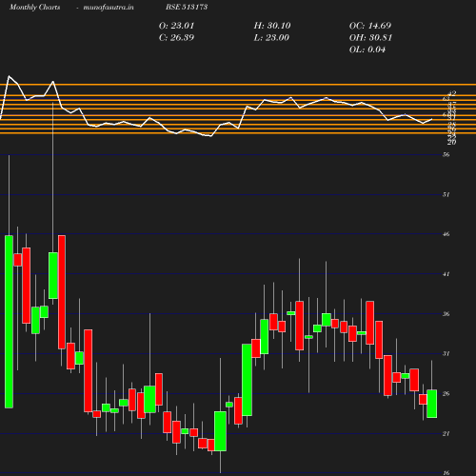Click the price axis label 31

pyautogui.click(x=446, y=354)
